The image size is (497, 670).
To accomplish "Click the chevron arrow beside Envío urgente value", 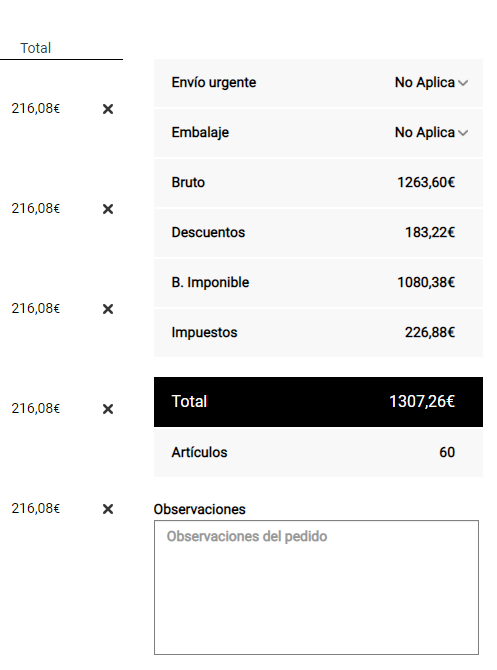I will (463, 83).
